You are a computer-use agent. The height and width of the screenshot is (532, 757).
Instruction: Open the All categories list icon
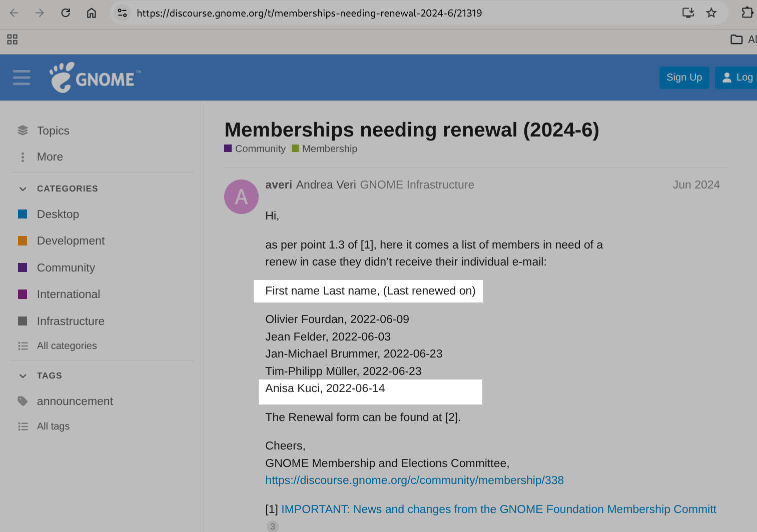click(23, 345)
